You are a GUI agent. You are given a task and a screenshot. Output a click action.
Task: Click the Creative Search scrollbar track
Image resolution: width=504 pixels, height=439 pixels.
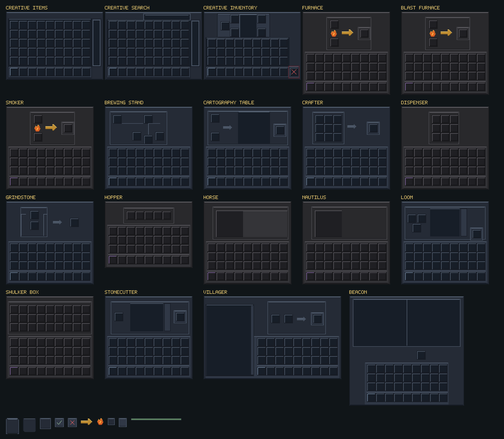pyautogui.click(x=195, y=43)
